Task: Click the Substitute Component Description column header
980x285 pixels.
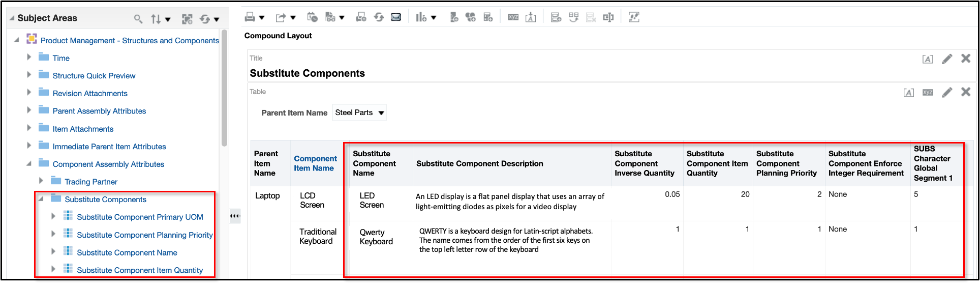Action: click(x=480, y=163)
